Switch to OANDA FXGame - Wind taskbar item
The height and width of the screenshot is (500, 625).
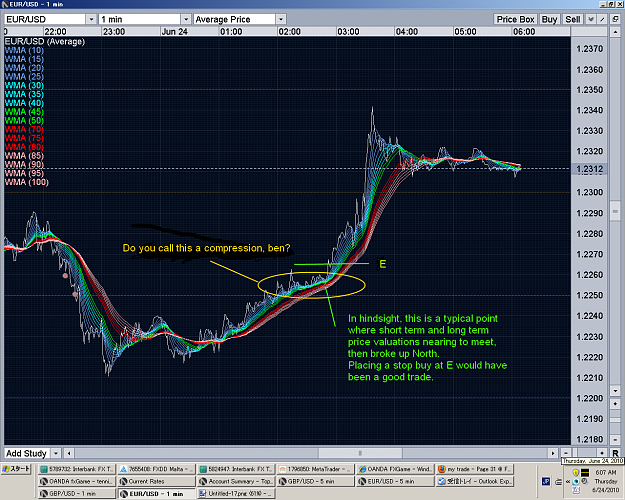395,469
